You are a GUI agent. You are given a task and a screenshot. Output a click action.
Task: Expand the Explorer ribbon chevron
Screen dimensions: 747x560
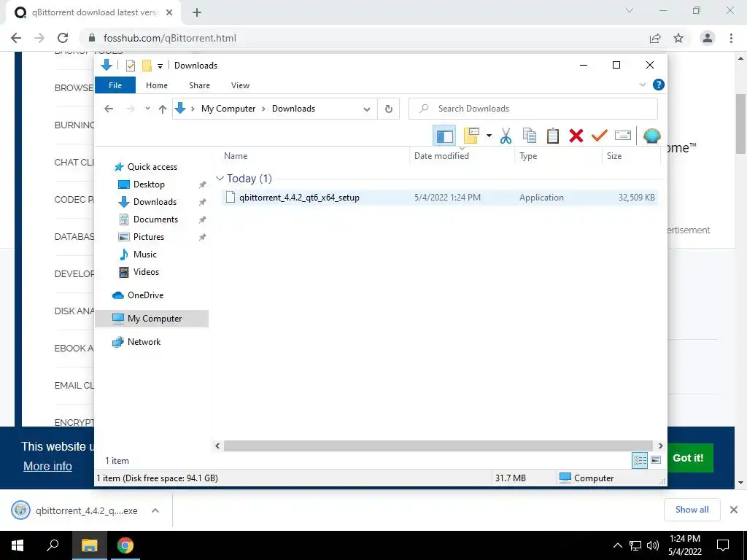tap(642, 85)
